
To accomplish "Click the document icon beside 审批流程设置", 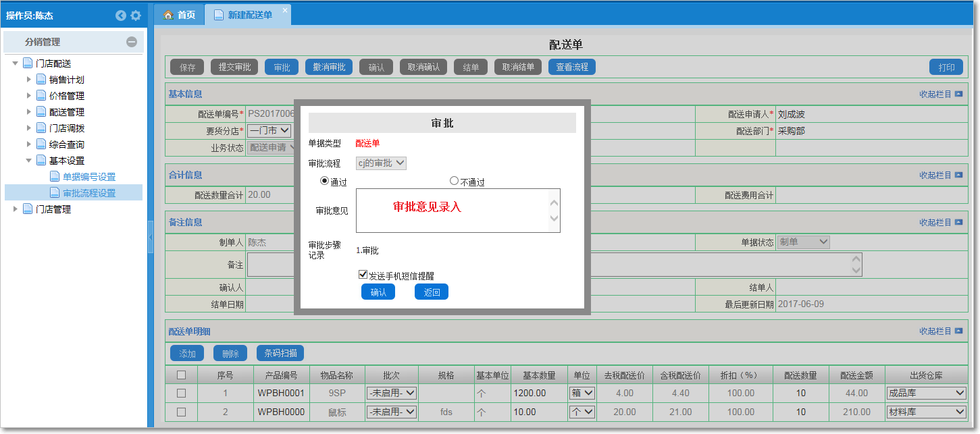I will tap(54, 192).
